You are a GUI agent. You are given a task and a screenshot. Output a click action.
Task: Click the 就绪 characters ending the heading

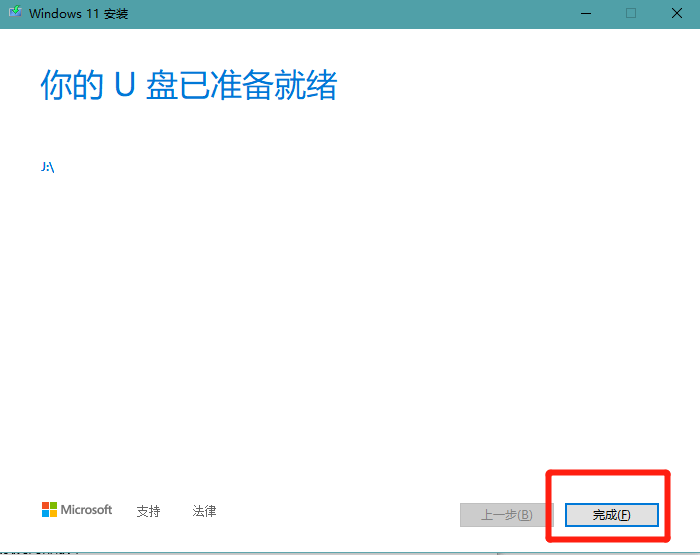pyautogui.click(x=307, y=86)
